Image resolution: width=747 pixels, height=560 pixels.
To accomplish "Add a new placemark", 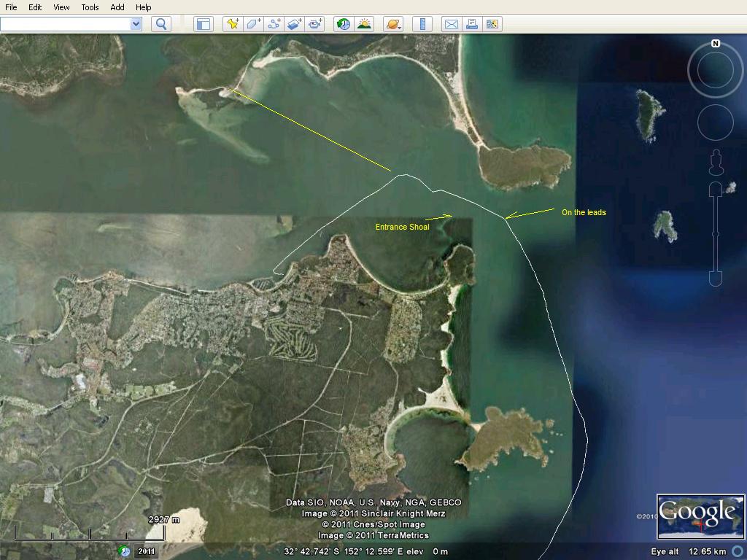I will [x=233, y=24].
